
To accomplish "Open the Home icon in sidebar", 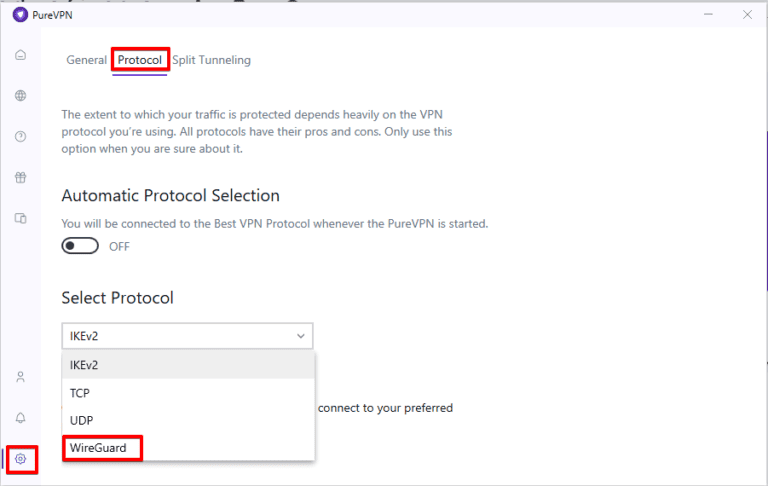I will tap(20, 54).
